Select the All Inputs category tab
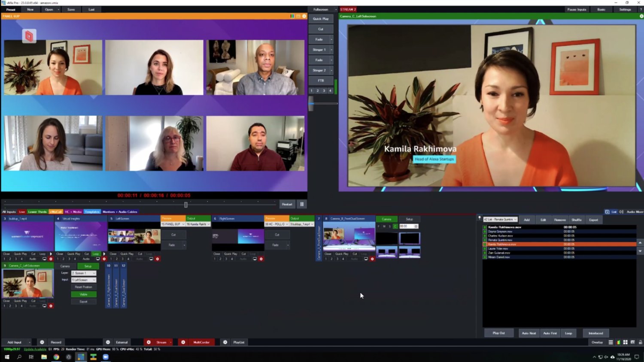The image size is (644, 362). click(x=9, y=212)
